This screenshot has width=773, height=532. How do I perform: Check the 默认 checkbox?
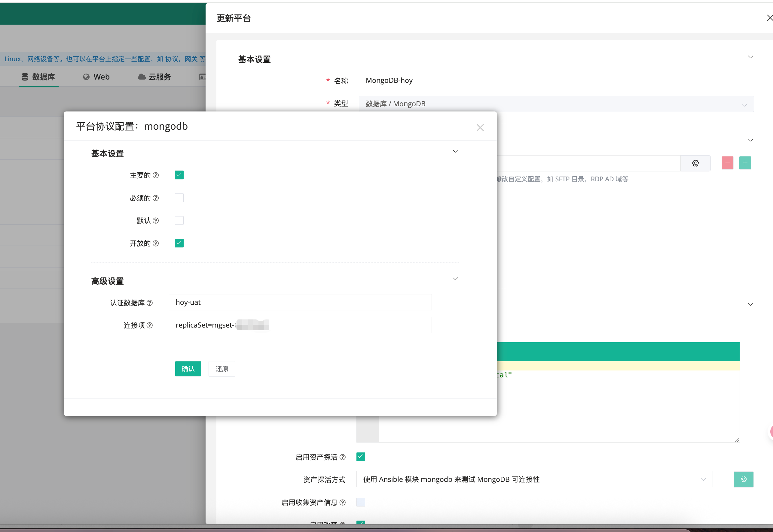179,220
